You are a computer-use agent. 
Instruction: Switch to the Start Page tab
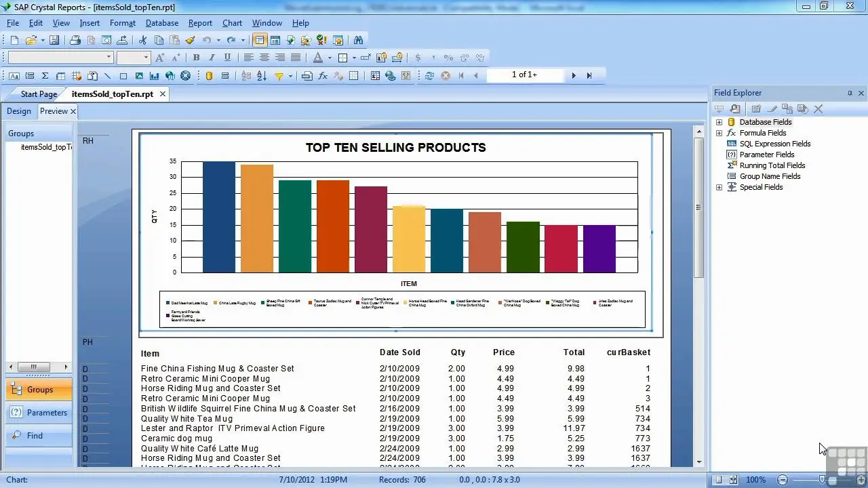[x=39, y=94]
